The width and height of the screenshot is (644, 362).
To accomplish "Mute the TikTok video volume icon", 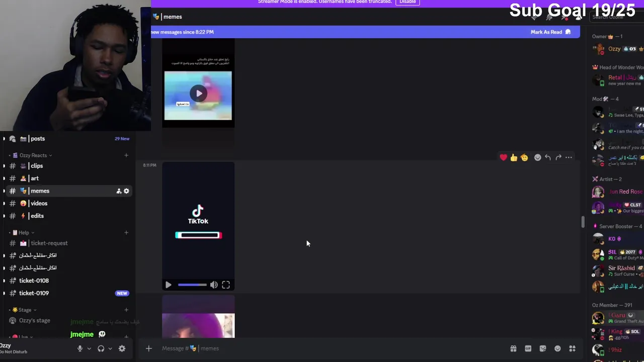I will tap(214, 285).
